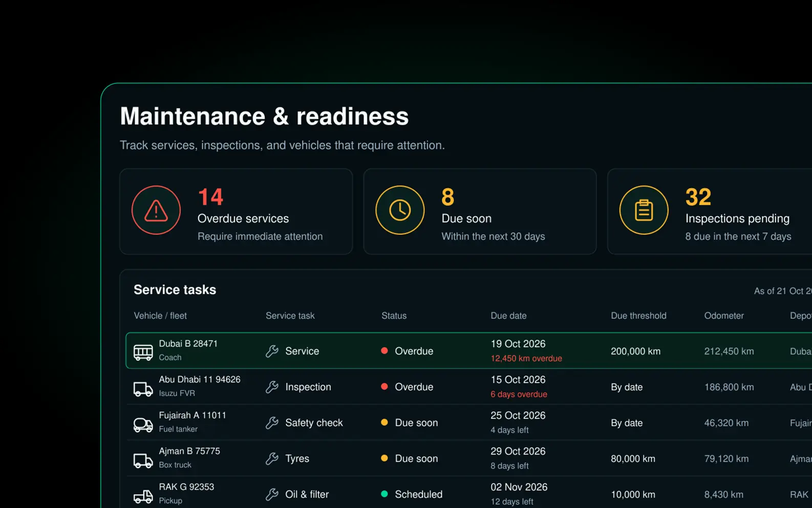Viewport: 812px width, 508px height.
Task: Click the green Scheduled status dot
Action: click(x=384, y=494)
